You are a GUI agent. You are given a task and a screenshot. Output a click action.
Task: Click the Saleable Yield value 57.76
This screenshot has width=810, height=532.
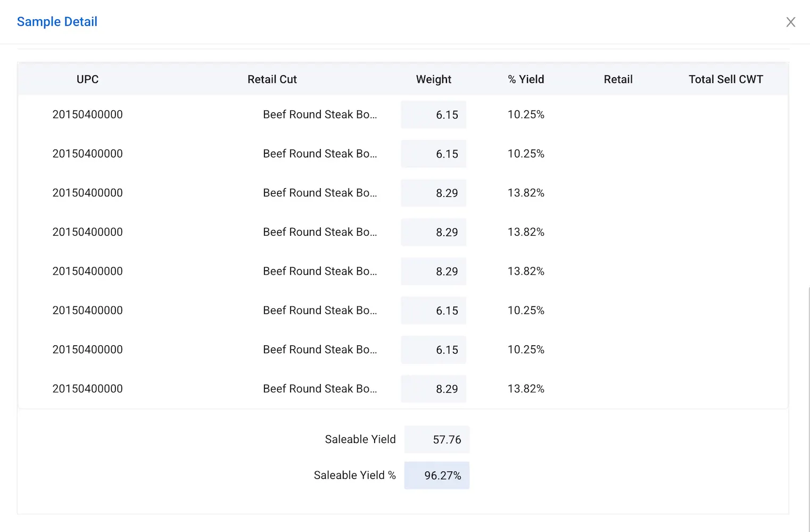pos(437,439)
